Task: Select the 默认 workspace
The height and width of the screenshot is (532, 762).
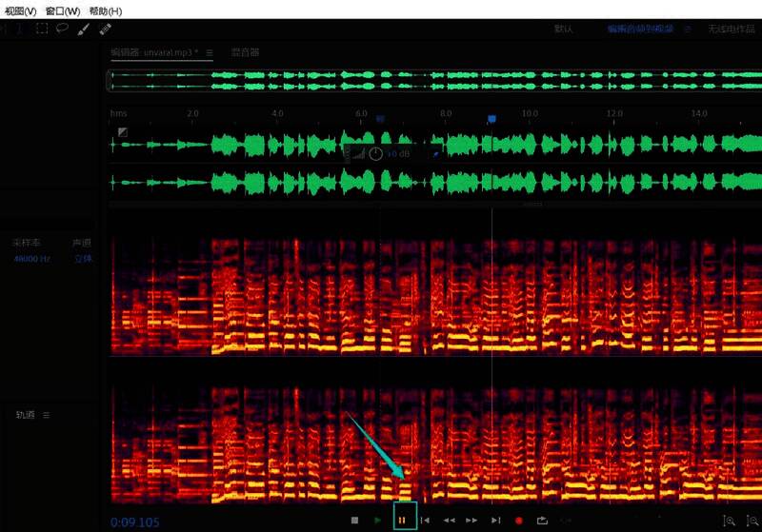Action: tap(563, 30)
